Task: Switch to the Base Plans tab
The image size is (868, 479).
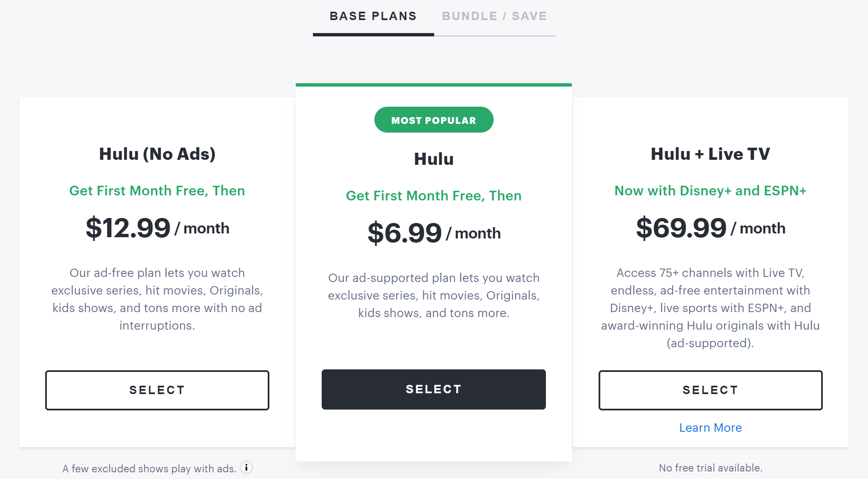Action: tap(373, 16)
